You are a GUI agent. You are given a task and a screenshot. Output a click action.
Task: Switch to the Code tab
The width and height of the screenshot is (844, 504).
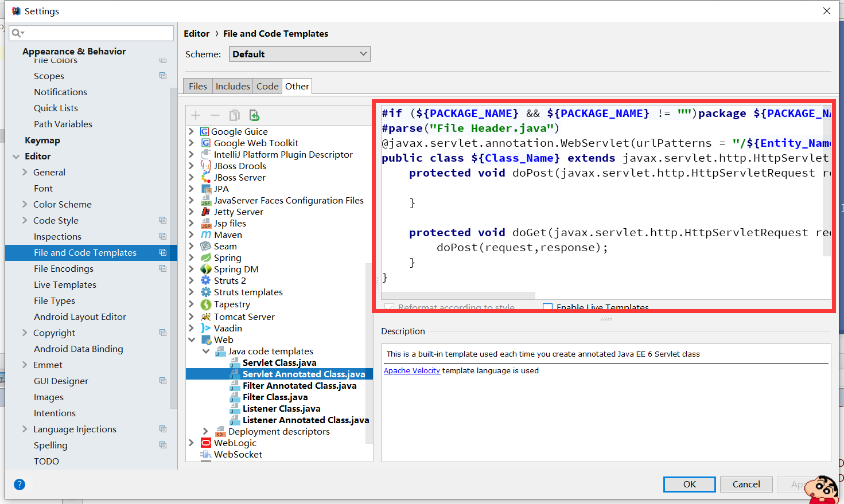pos(267,86)
